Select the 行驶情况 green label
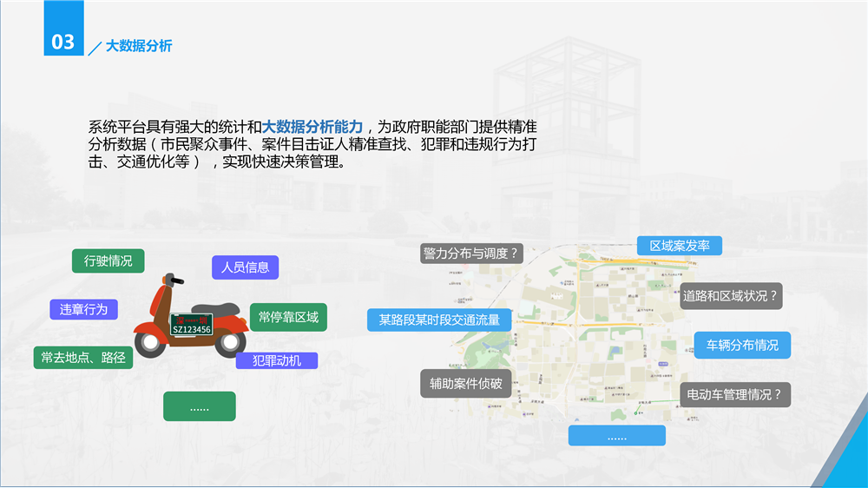 (x=108, y=260)
